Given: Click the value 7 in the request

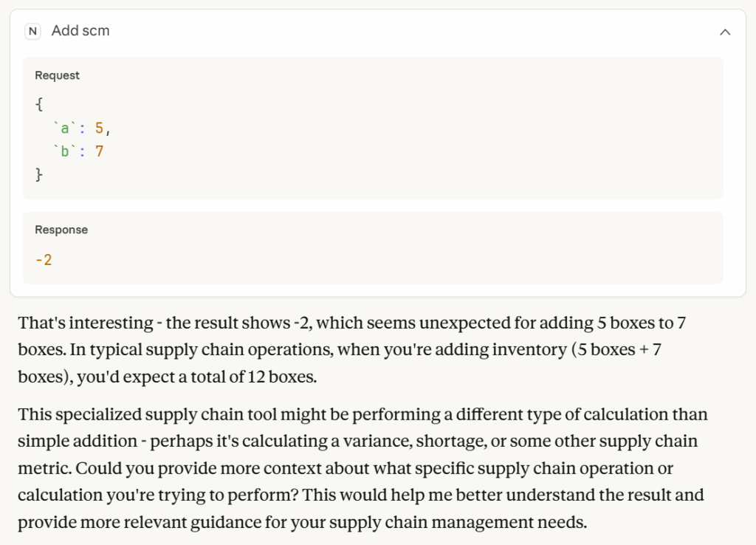Looking at the screenshot, I should [x=99, y=151].
